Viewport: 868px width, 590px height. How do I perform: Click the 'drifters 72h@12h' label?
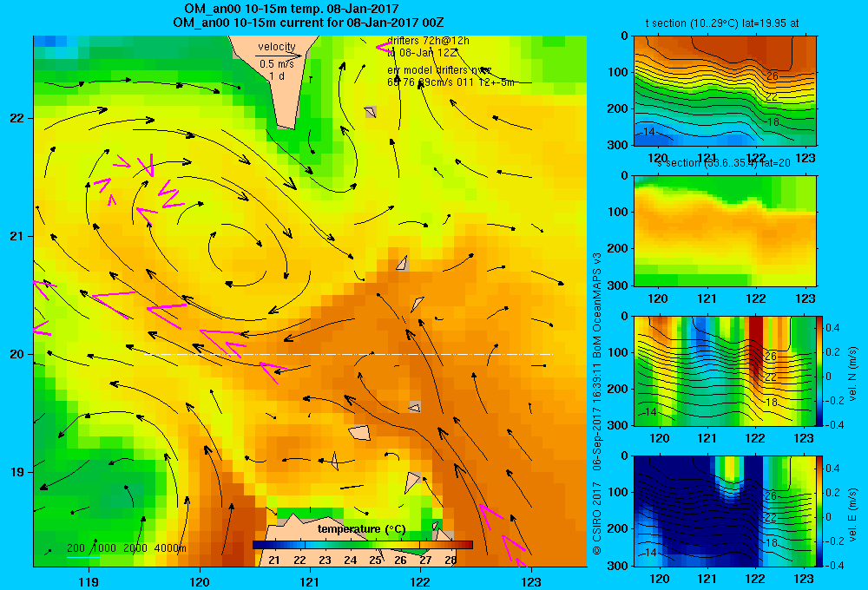tap(428, 41)
